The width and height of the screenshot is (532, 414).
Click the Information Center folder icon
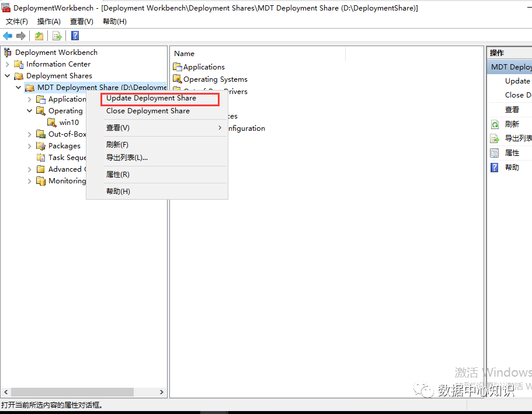click(19, 64)
